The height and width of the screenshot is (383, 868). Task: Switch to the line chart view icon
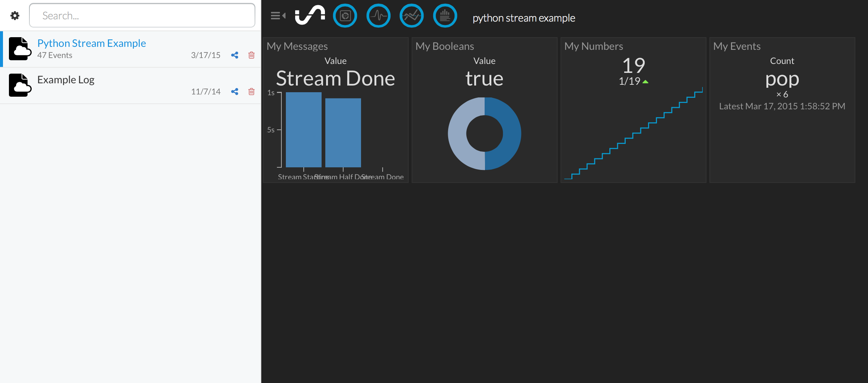pos(412,16)
